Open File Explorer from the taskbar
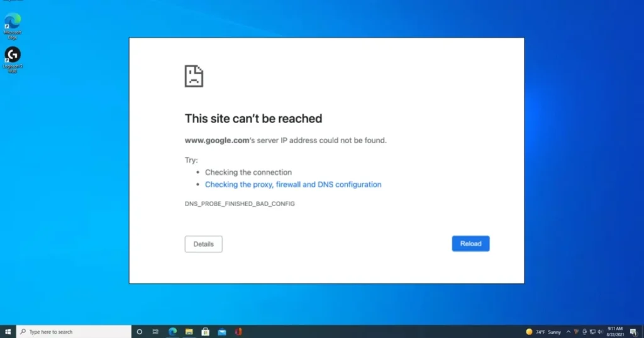 click(x=189, y=332)
